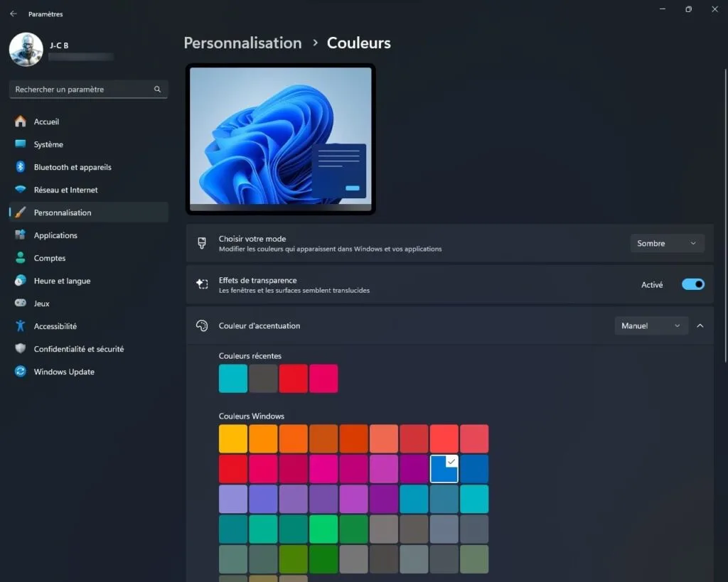Image resolution: width=728 pixels, height=582 pixels.
Task: Choose the yellow-gold swatch in Couleurs Windows
Action: point(233,438)
